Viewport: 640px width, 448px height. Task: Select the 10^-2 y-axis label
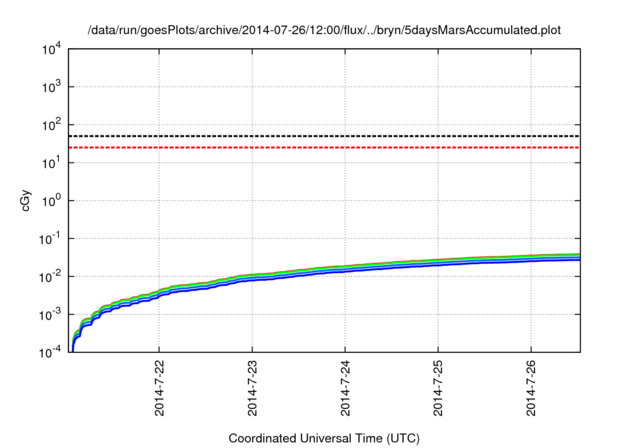tap(50, 276)
